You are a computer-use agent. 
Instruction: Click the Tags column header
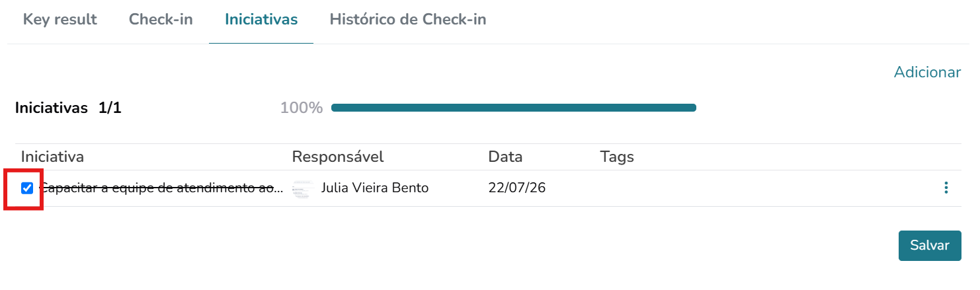(617, 157)
